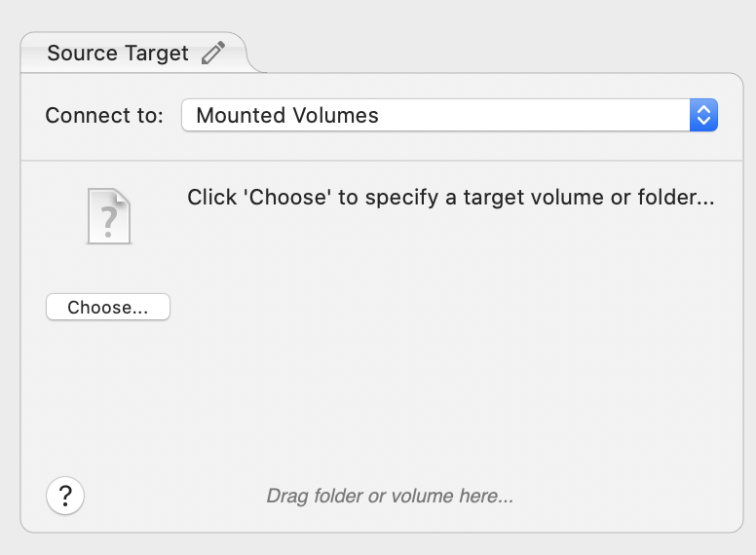Image resolution: width=756 pixels, height=555 pixels.
Task: Open the Mounted Volumes popup menu
Action: (449, 115)
